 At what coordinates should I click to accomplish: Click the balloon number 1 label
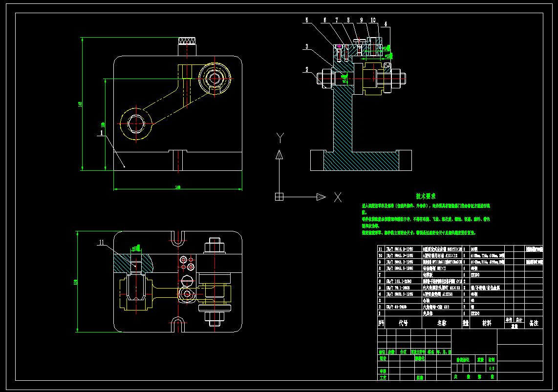point(102,133)
